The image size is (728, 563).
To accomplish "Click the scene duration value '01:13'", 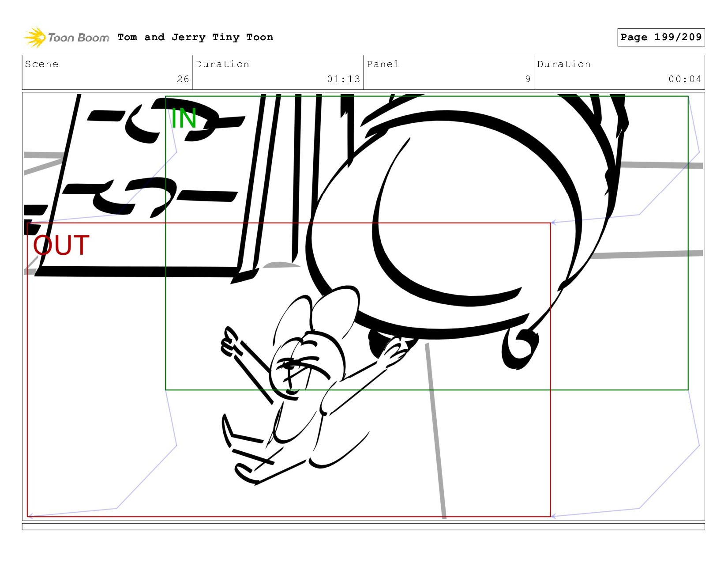I will point(343,79).
